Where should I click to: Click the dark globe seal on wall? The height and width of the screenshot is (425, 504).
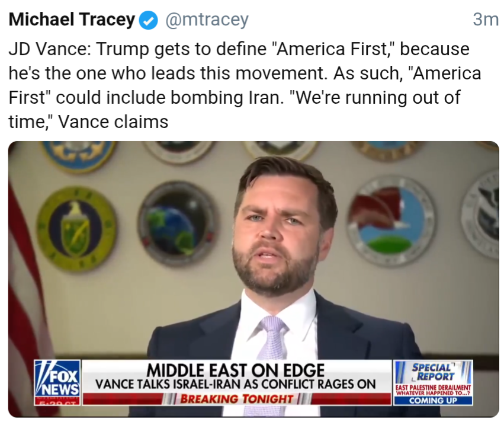(178, 224)
